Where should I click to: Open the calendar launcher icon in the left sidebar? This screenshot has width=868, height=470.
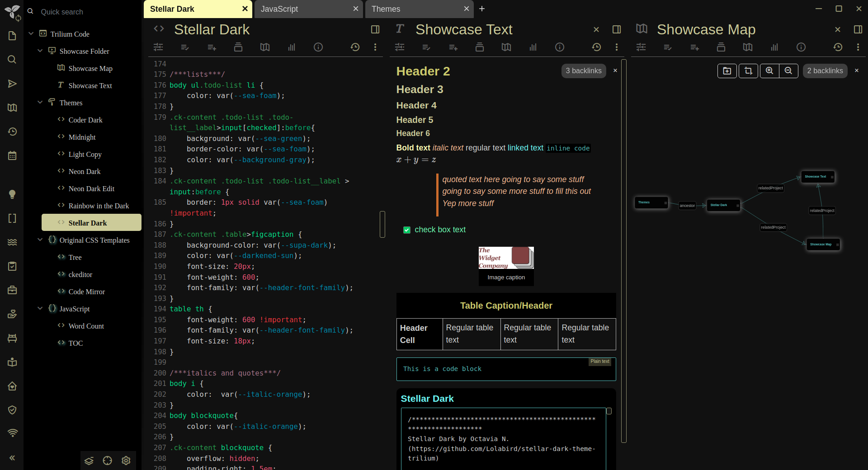tap(12, 155)
